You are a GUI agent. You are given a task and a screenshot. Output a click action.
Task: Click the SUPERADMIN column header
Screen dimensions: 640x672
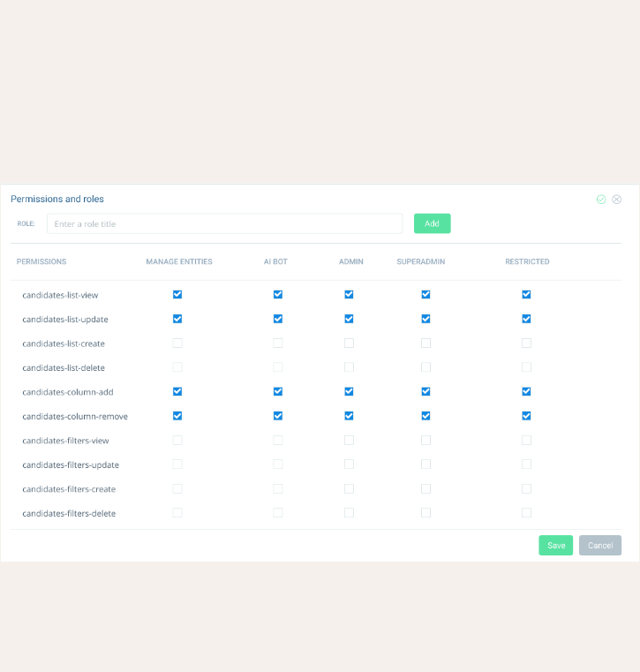421,261
